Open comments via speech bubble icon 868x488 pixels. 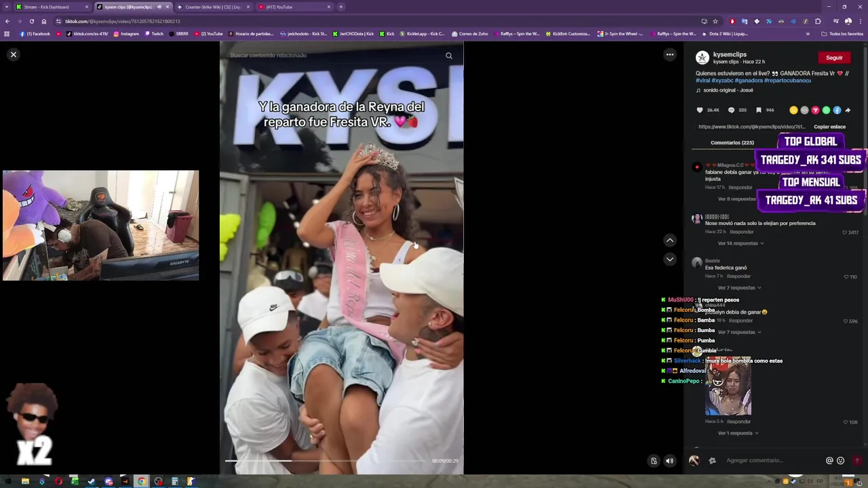coord(731,110)
